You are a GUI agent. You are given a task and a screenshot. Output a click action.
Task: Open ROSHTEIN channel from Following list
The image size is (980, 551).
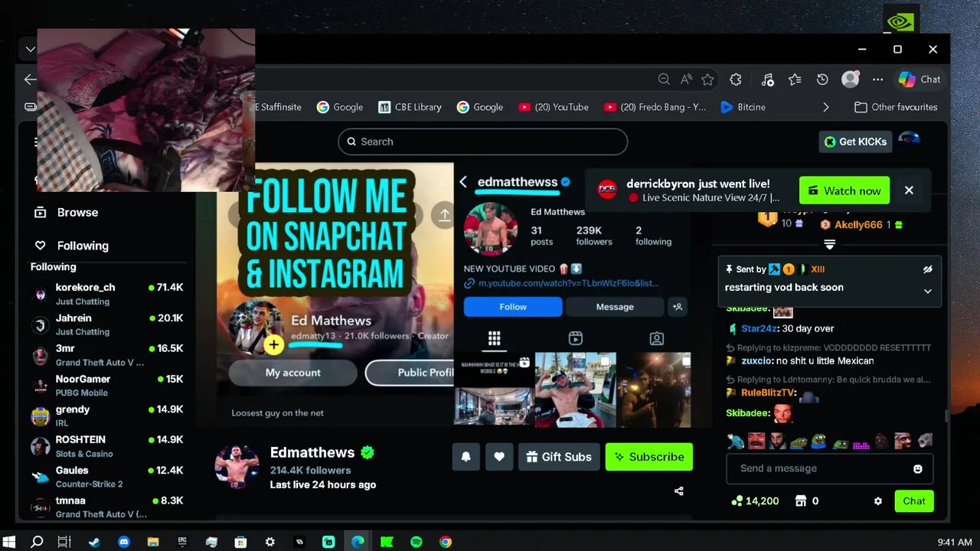coord(107,446)
